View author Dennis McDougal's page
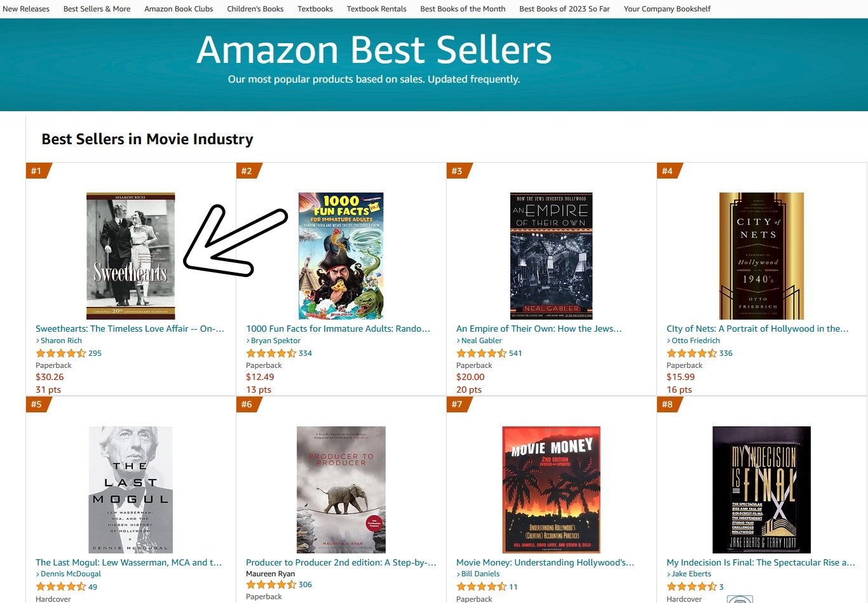 pyautogui.click(x=71, y=574)
